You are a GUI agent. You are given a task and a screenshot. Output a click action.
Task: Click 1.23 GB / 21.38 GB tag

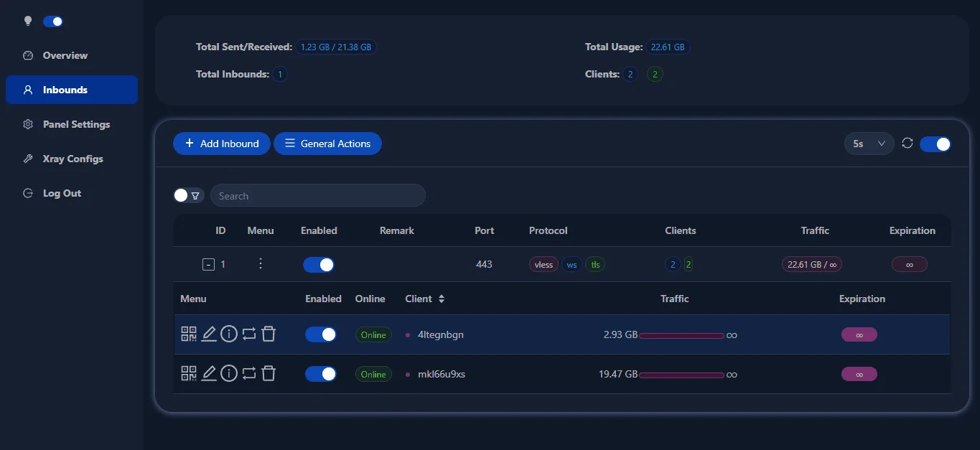pyautogui.click(x=336, y=47)
